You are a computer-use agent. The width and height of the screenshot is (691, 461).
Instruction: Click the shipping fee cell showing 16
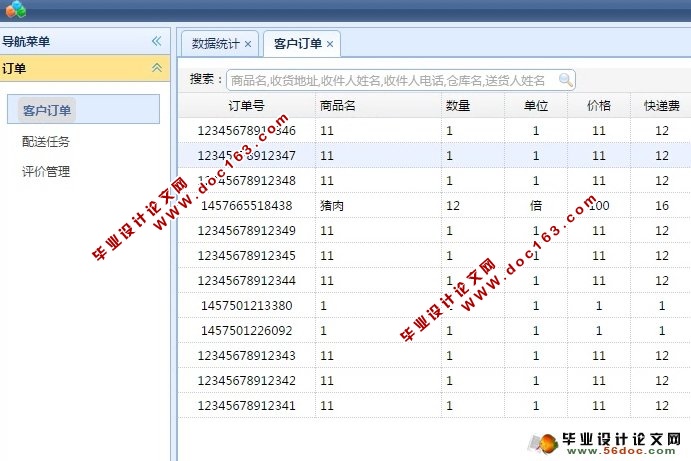(x=661, y=205)
